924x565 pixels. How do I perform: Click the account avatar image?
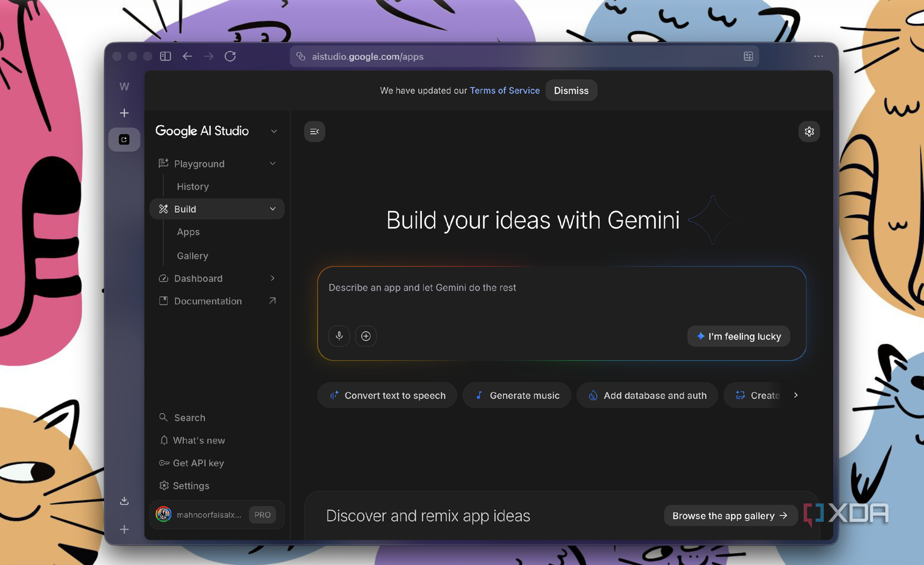point(164,514)
